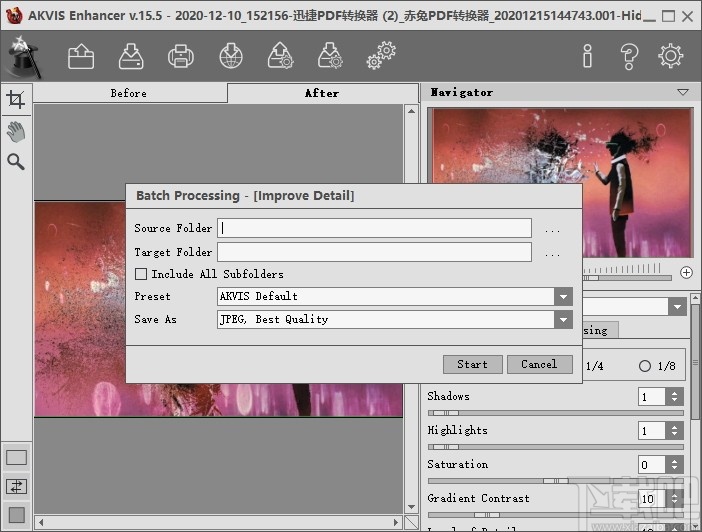Click the Navigator zoom slider
Viewport: 702px width, 532px height.
(x=627, y=278)
